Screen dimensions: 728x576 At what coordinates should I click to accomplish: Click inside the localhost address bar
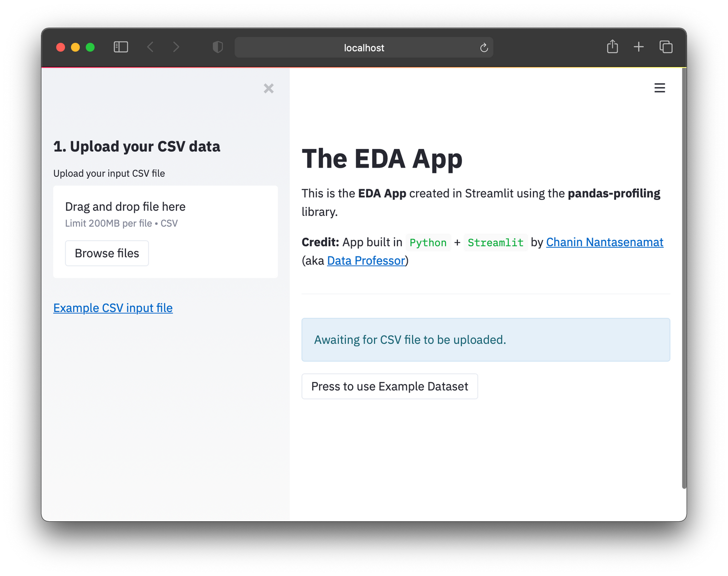point(363,47)
